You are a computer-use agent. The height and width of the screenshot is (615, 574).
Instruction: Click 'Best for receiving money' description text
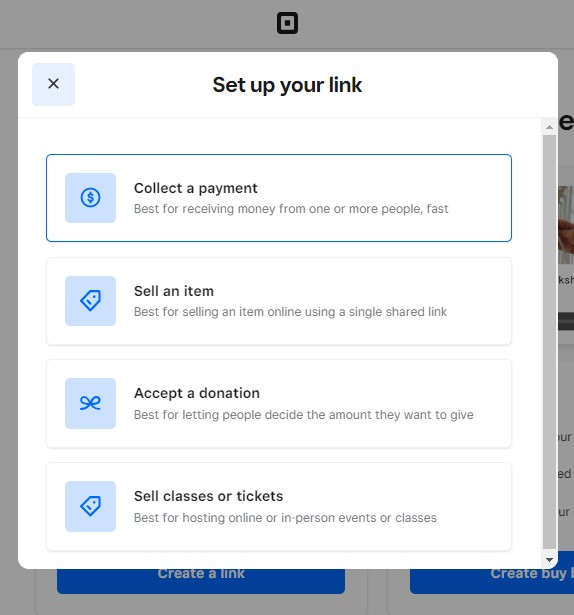(291, 209)
